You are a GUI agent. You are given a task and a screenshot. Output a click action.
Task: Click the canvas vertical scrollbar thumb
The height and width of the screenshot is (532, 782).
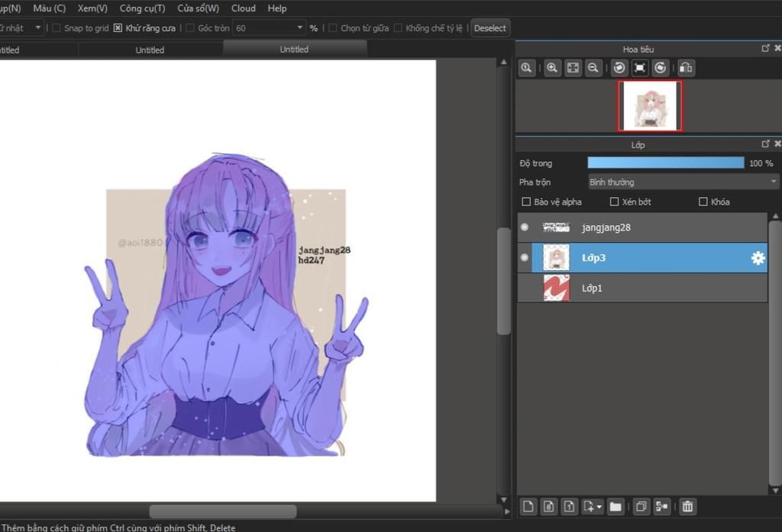[504, 281]
